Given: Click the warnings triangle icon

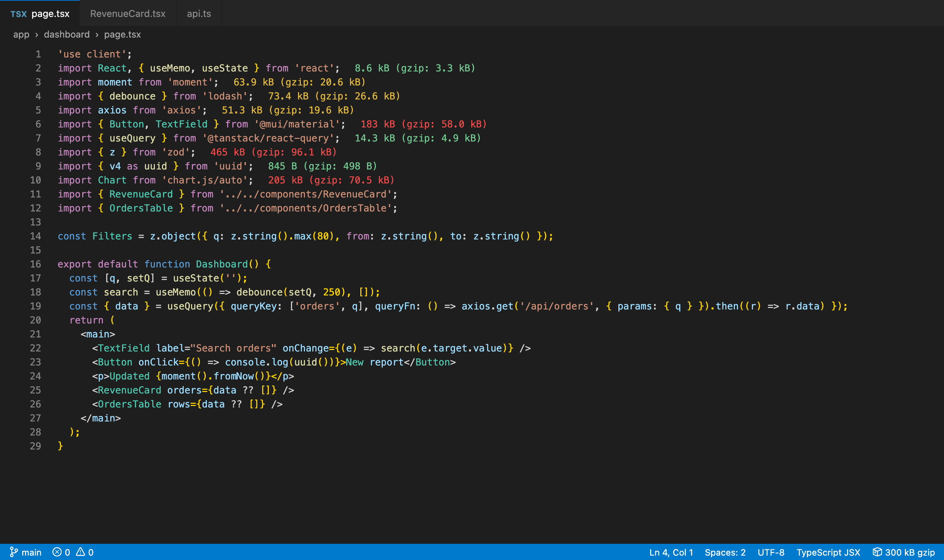Looking at the screenshot, I should pyautogui.click(x=80, y=552).
